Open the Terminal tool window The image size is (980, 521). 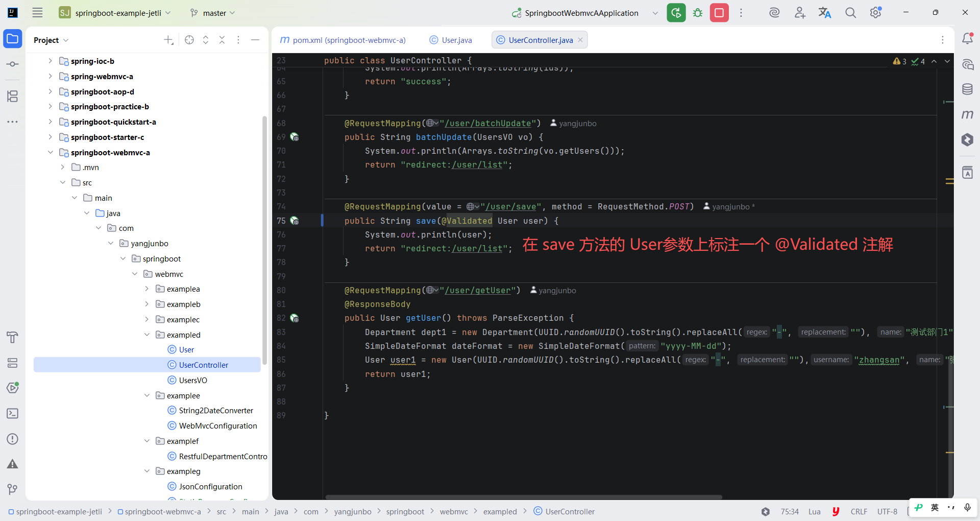point(13,414)
